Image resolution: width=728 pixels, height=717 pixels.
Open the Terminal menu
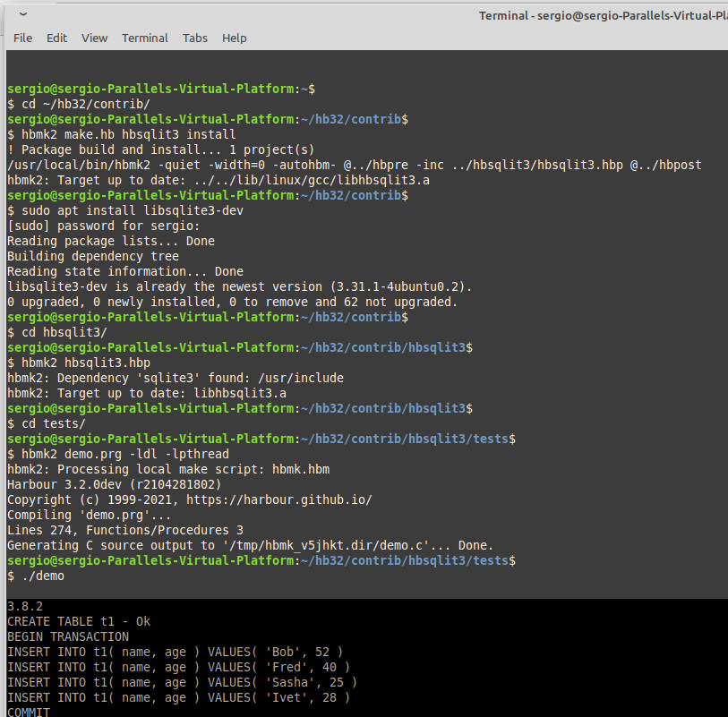point(145,38)
